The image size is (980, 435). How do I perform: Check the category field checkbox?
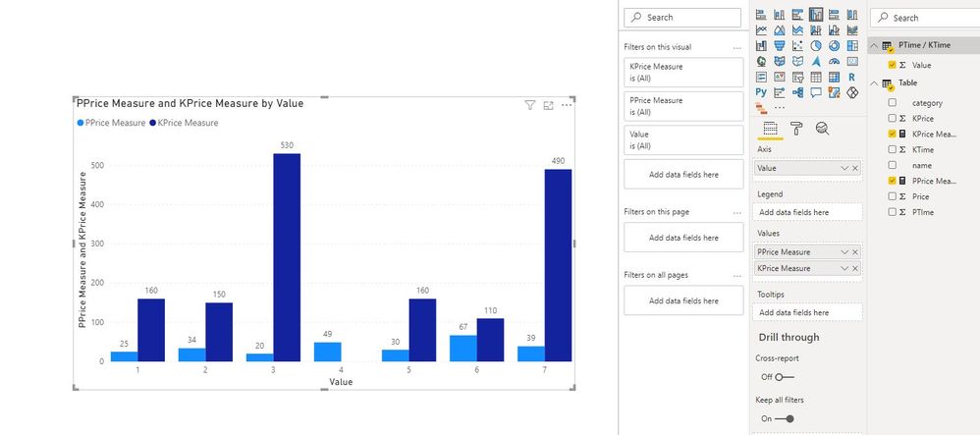(892, 102)
